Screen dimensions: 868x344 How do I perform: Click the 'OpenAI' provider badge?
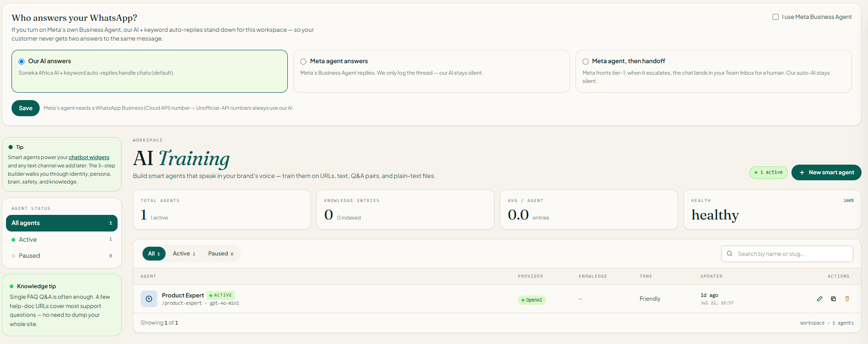click(532, 300)
